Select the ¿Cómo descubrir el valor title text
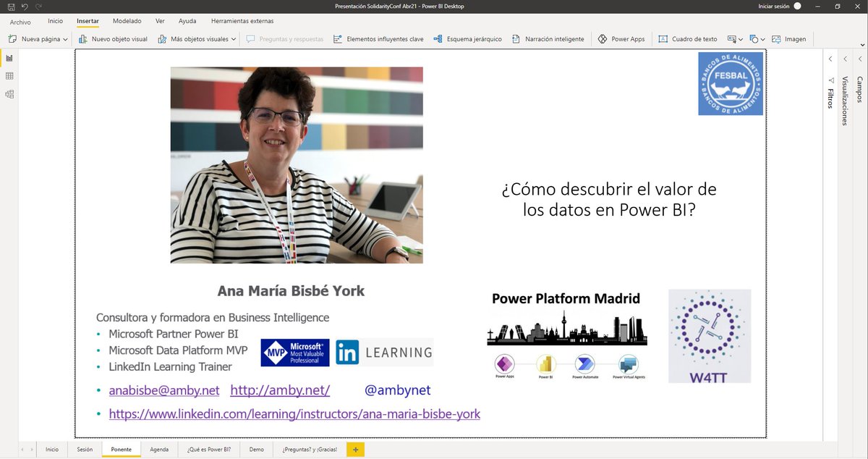This screenshot has height=459, width=868. 609,200
